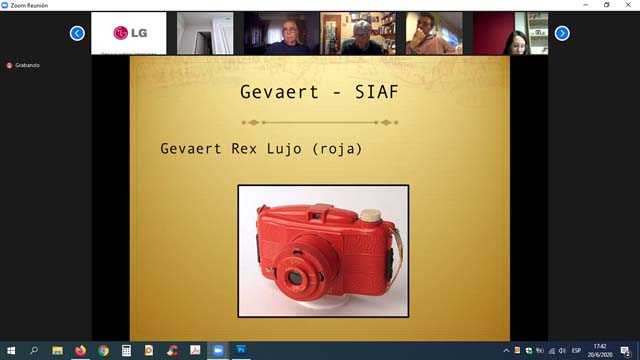Screen dimensions: 640x360
Task: Launch Google Chrome from the taskbar
Action: click(103, 351)
